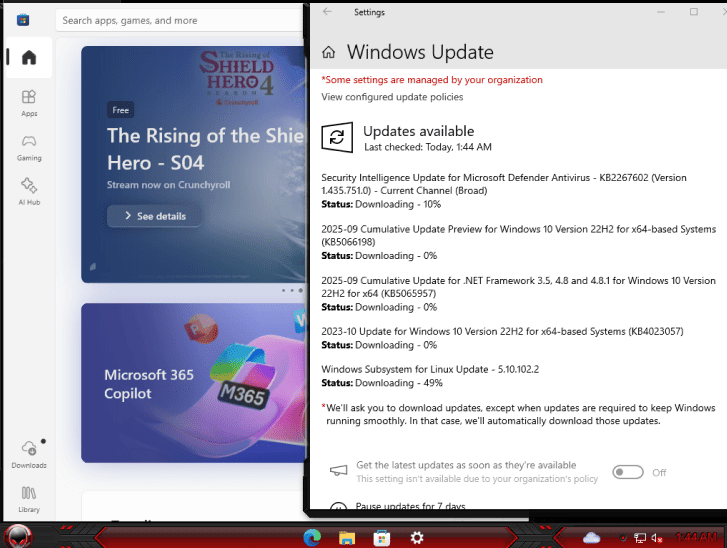The image size is (727, 548).
Task: Click the carousel page indicator dots
Action: (292, 291)
